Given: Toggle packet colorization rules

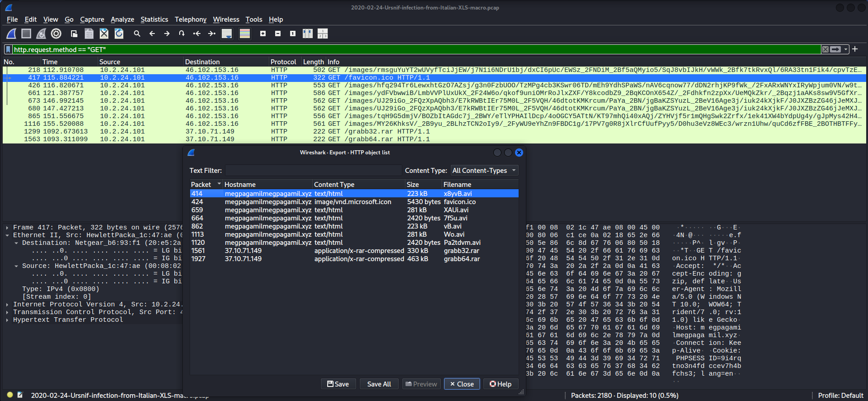Looking at the screenshot, I should [245, 33].
